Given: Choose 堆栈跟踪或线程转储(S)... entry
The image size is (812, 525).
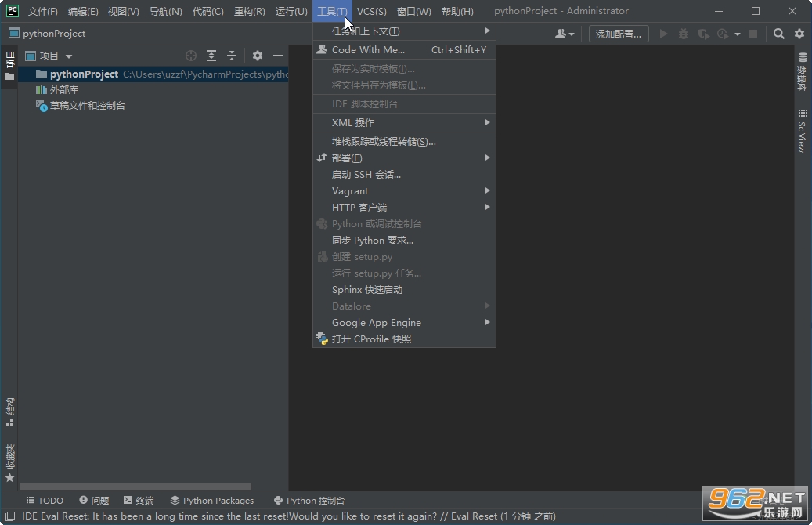Looking at the screenshot, I should coord(405,142).
